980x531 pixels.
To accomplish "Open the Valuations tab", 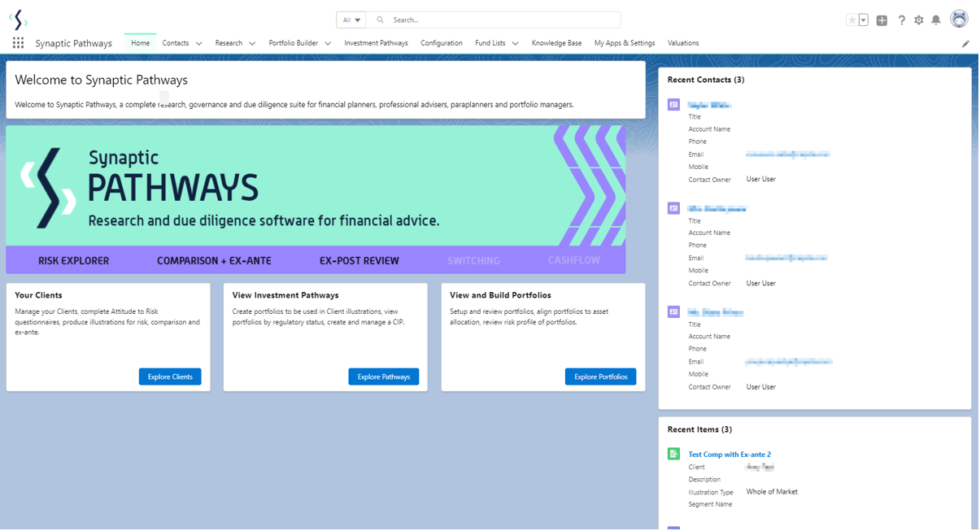I will [x=683, y=43].
